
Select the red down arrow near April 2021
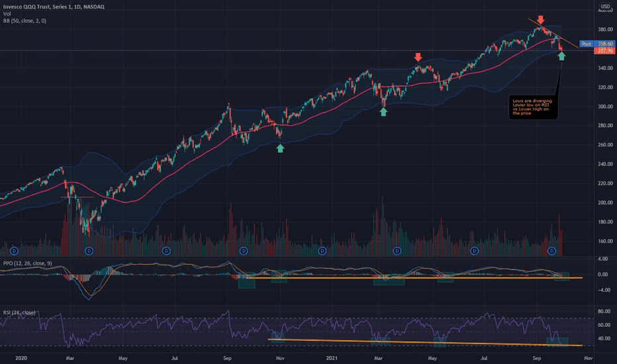coord(418,58)
